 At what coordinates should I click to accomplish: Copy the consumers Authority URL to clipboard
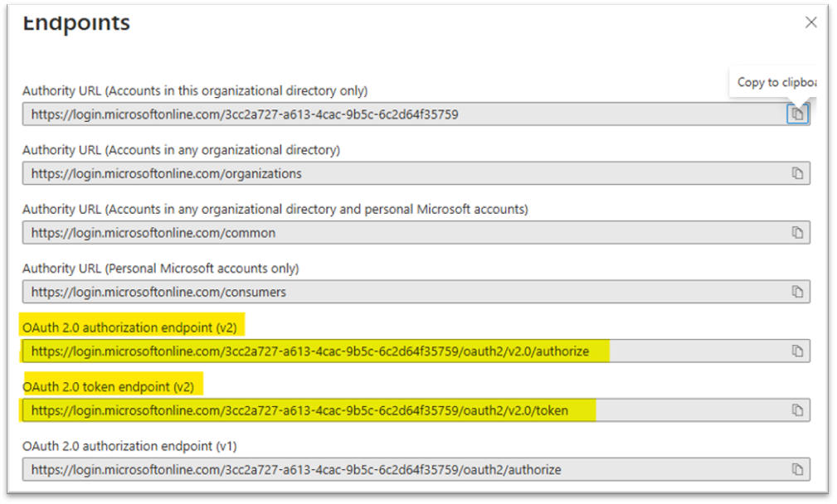[x=797, y=292]
